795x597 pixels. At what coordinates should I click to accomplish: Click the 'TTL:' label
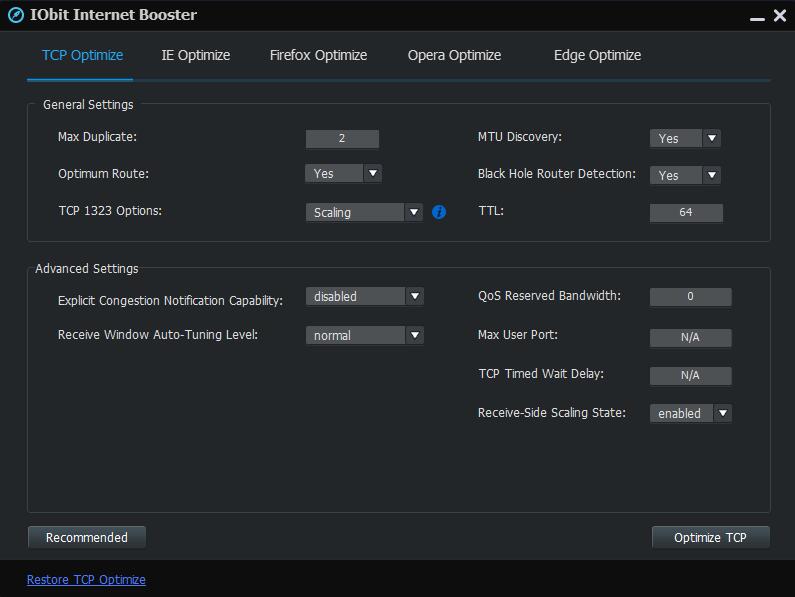(x=491, y=211)
